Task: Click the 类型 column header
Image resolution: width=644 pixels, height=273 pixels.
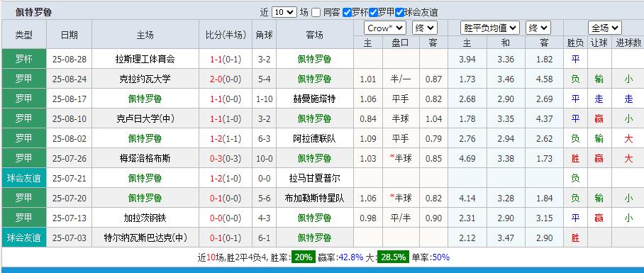Action: (x=24, y=35)
